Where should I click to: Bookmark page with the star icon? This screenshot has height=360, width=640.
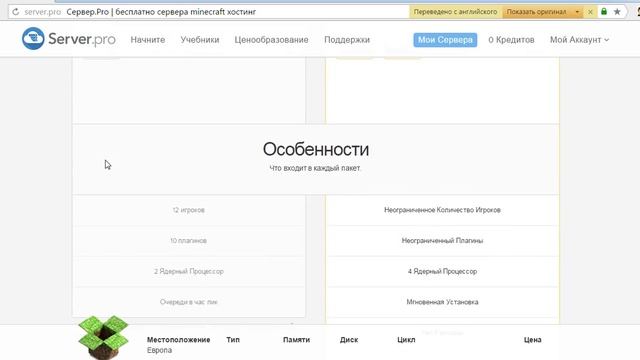click(x=617, y=11)
